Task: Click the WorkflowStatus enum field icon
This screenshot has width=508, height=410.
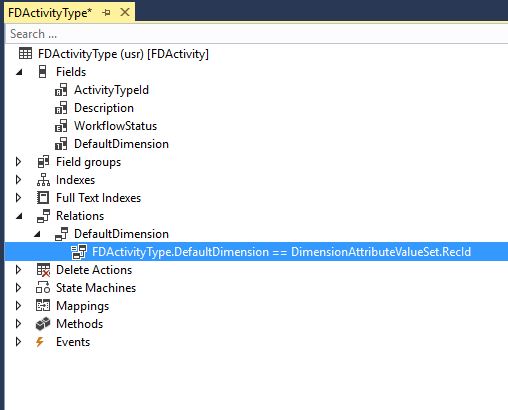Action: [61, 126]
